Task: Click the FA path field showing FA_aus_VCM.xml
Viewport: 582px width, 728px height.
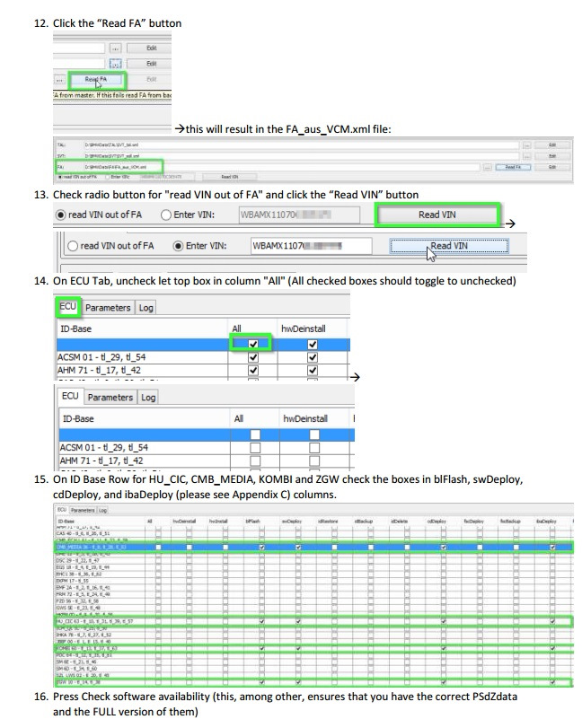Action: coord(281,167)
